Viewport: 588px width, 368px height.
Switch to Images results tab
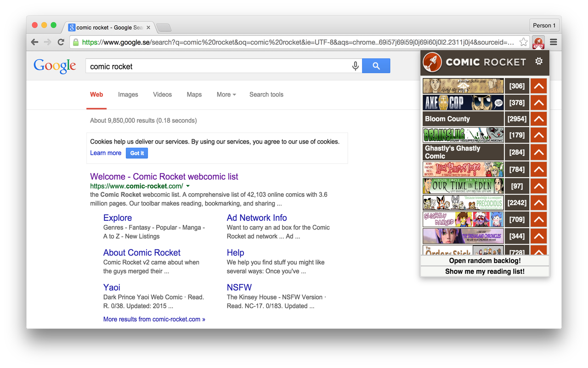pos(128,95)
